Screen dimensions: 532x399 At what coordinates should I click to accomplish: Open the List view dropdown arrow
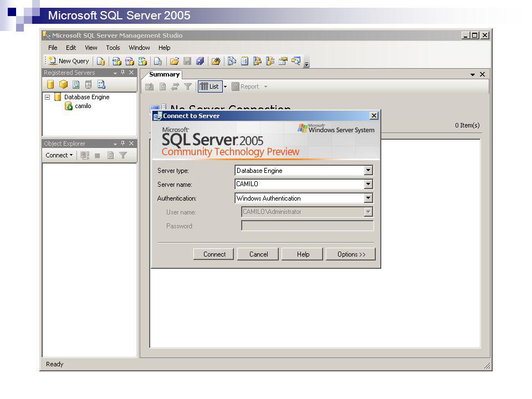pos(225,86)
